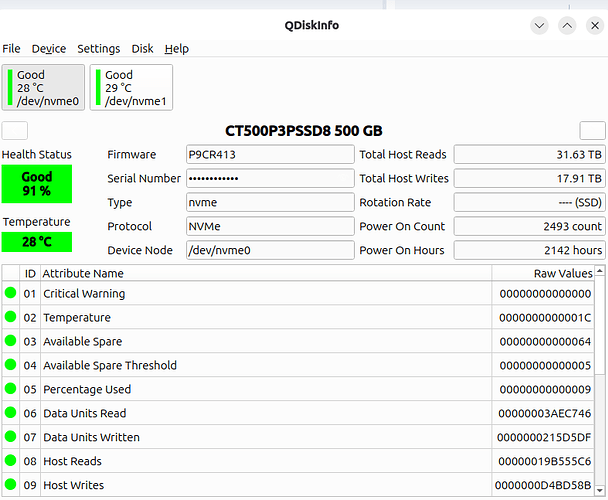Click the Firmware field P9CR413
This screenshot has width=608, height=500.
270,154
